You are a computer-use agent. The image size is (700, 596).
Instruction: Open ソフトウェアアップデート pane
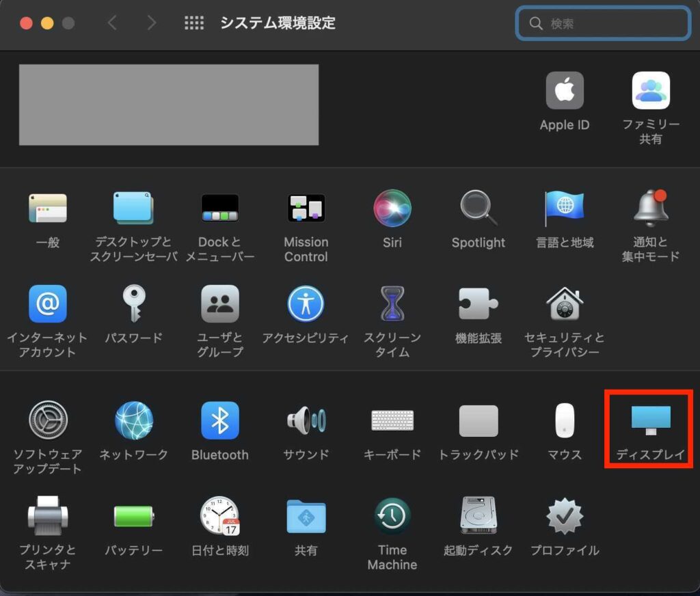click(48, 420)
